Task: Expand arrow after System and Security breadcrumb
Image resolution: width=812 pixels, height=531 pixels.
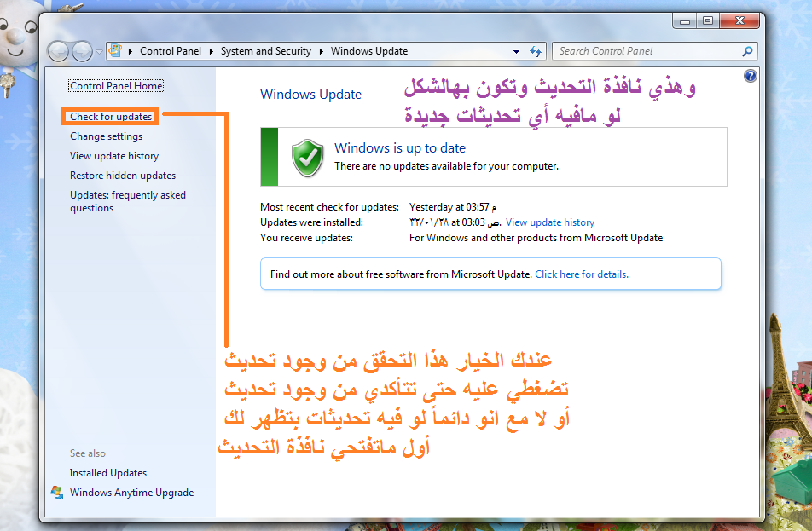Action: point(322,51)
